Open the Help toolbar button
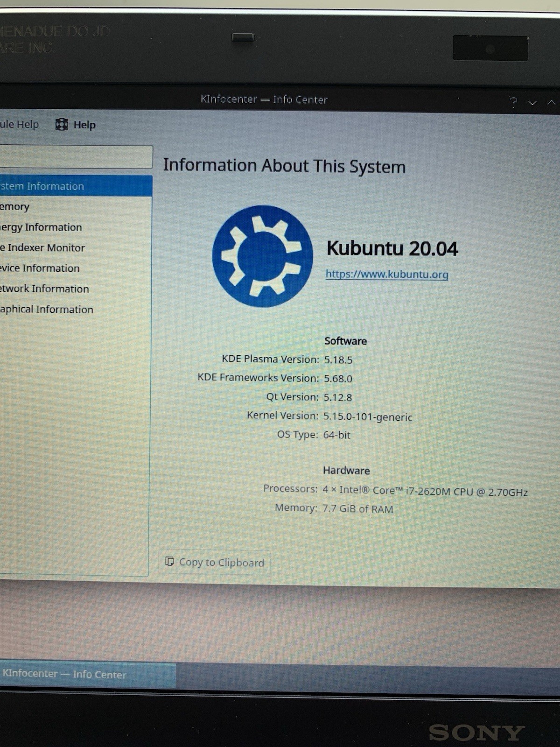This screenshot has width=560, height=747. [76, 125]
